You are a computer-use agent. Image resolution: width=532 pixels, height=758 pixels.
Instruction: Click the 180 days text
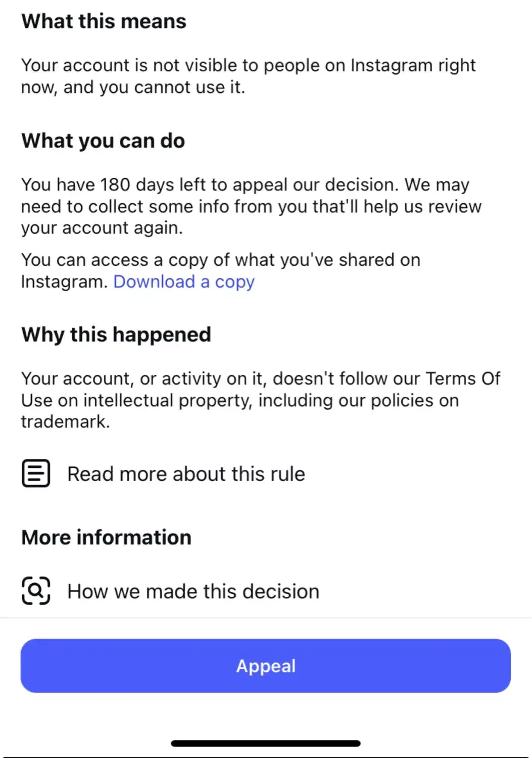115,185
